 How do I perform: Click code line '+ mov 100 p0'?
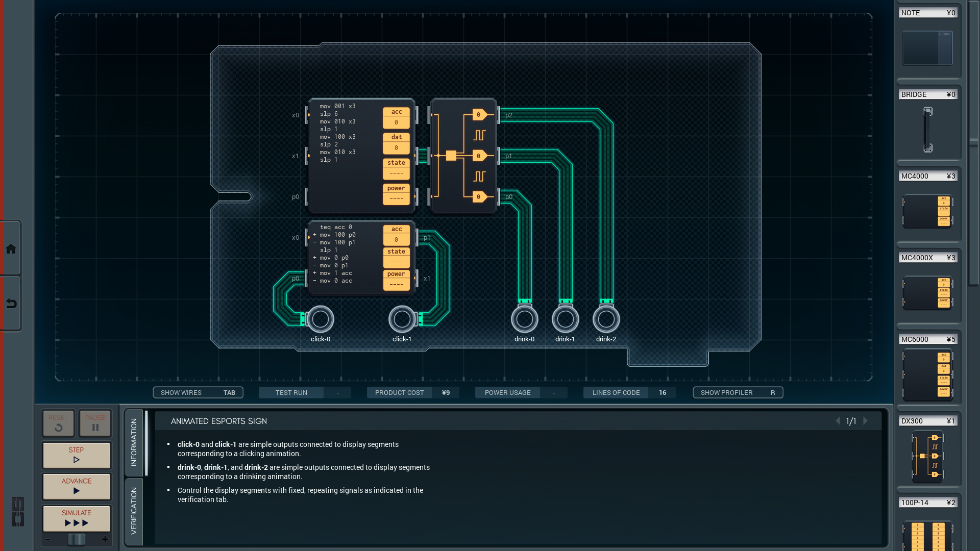click(334, 235)
